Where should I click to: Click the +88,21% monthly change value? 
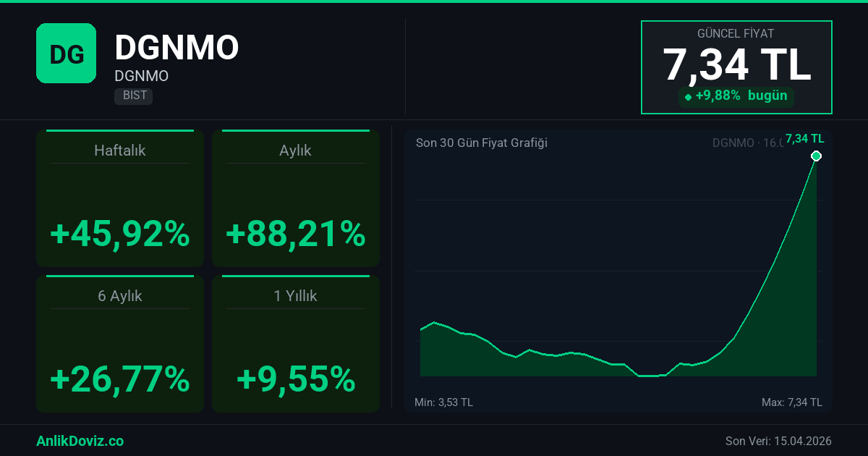295,235
